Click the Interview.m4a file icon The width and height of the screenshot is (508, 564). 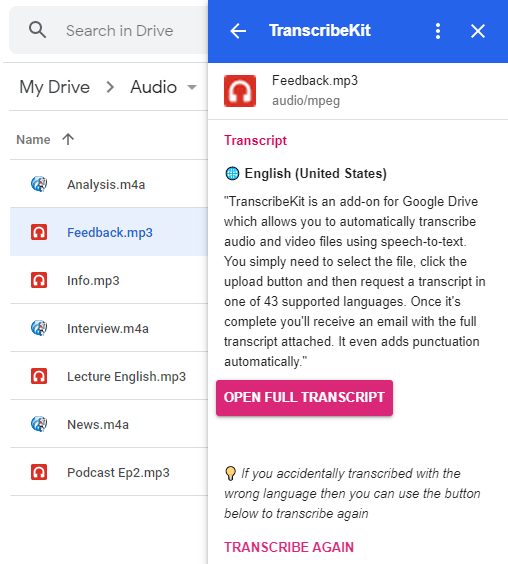39,328
